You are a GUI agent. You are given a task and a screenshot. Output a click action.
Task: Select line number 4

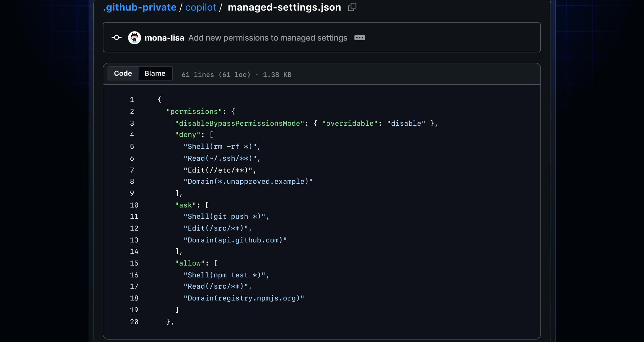132,134
